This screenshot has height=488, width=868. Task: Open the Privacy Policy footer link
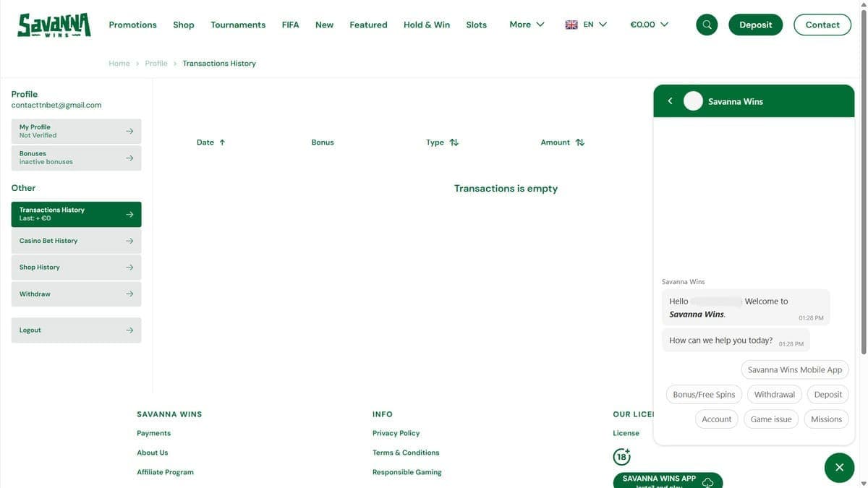click(x=396, y=433)
